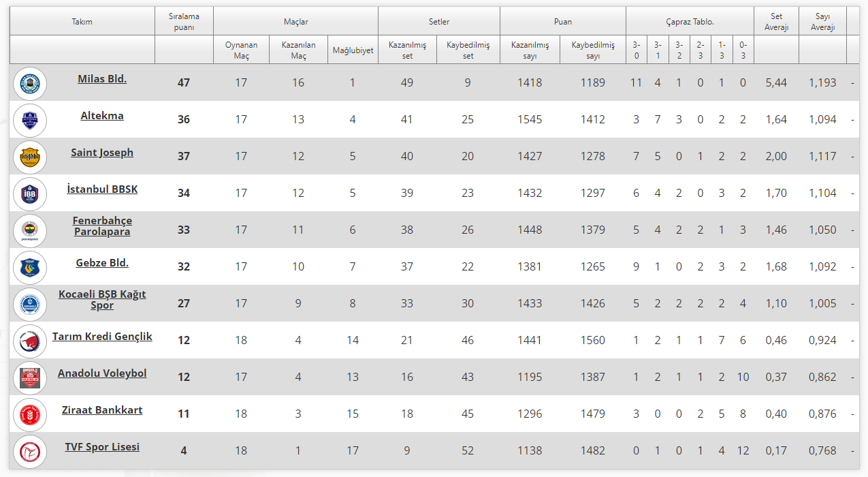Click the Fenerbahçe Parolapara team logo
This screenshot has height=477, width=868.
[30, 231]
